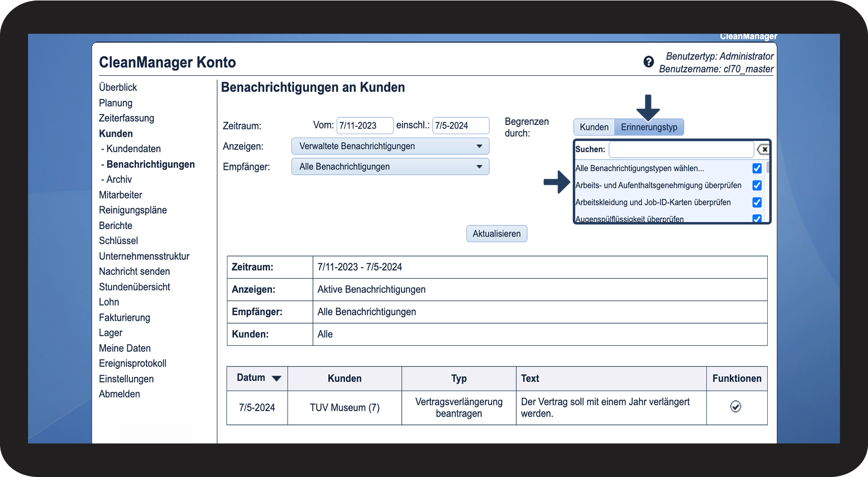Clear the Suchen search field icon

pyautogui.click(x=762, y=149)
